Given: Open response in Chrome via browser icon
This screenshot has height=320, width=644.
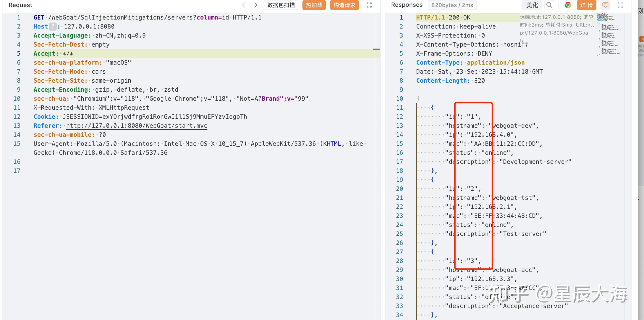Looking at the screenshot, I should 568,5.
